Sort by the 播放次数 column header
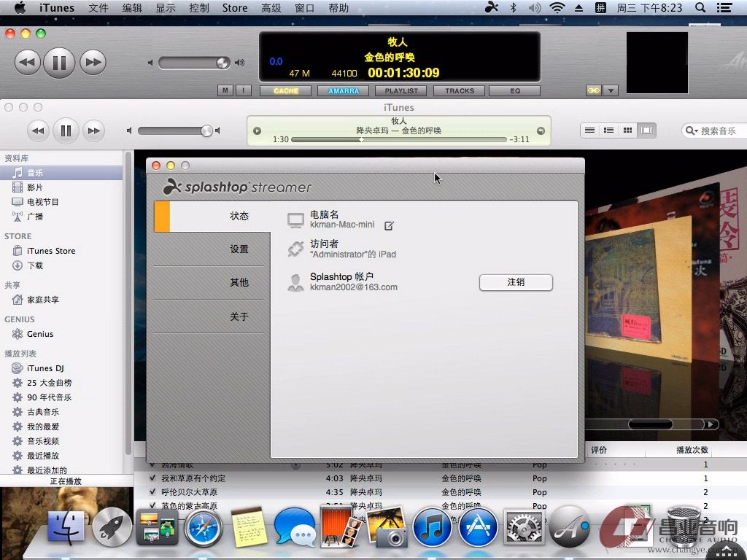747x560 pixels. (x=692, y=450)
